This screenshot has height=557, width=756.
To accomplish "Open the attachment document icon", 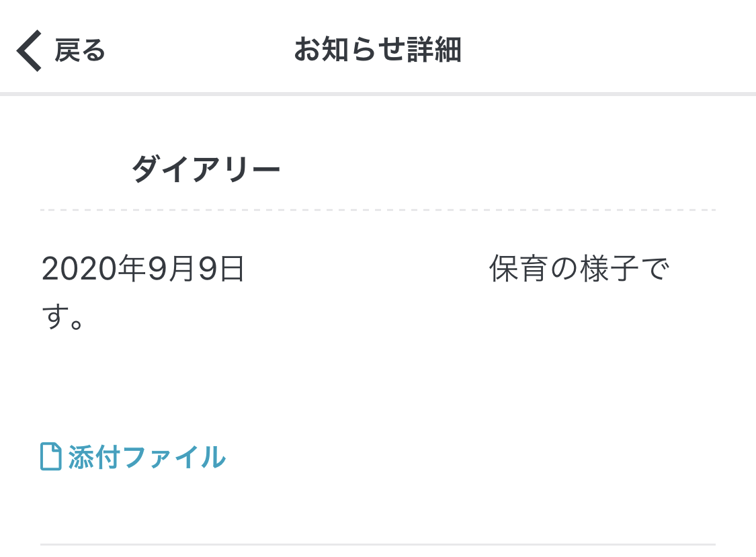I will [x=50, y=456].
